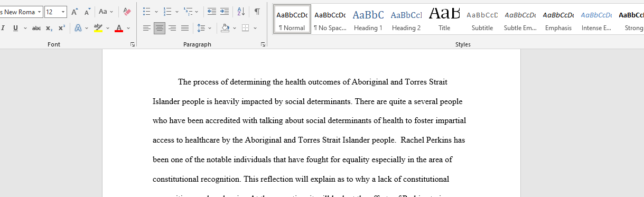644x197 pixels.
Task: Apply the Intense Emphasis style
Action: pos(596,20)
